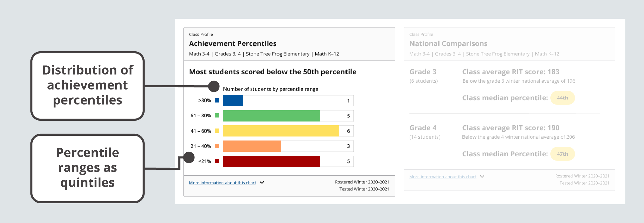
Task: Select the Achievement Percentiles card title
Action: (x=232, y=43)
